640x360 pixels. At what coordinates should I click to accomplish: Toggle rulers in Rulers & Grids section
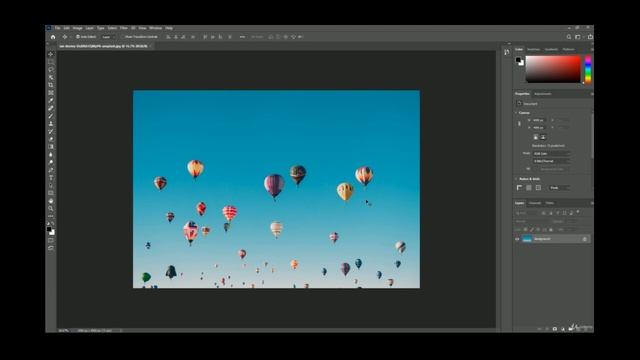pos(519,188)
